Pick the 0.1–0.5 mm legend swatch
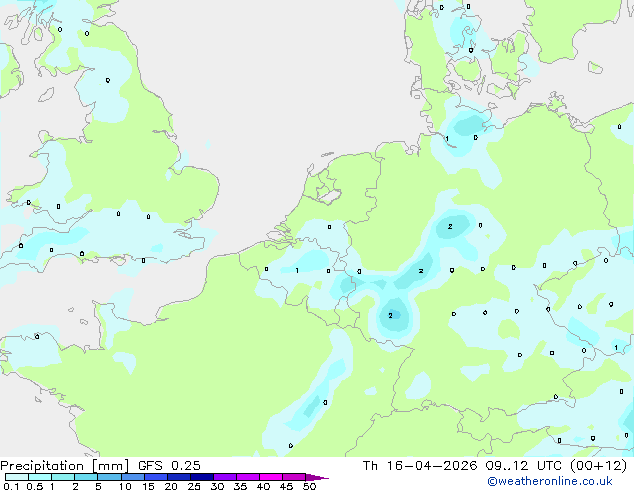 click(17, 477)
